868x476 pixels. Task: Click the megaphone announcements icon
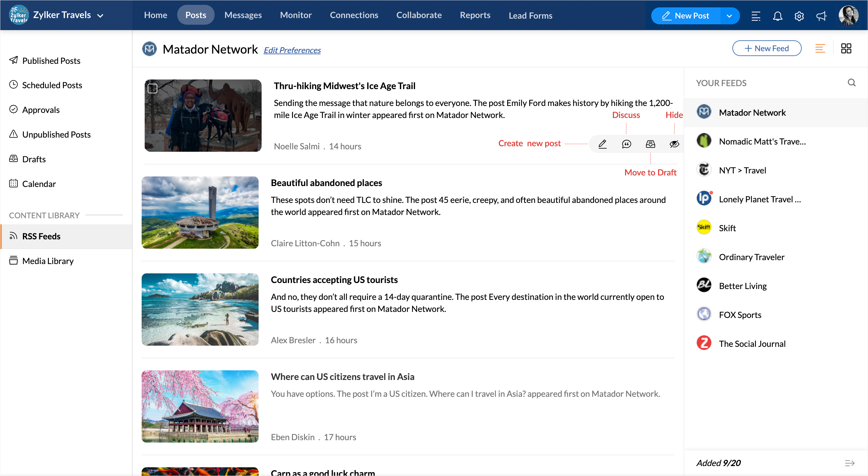click(821, 16)
